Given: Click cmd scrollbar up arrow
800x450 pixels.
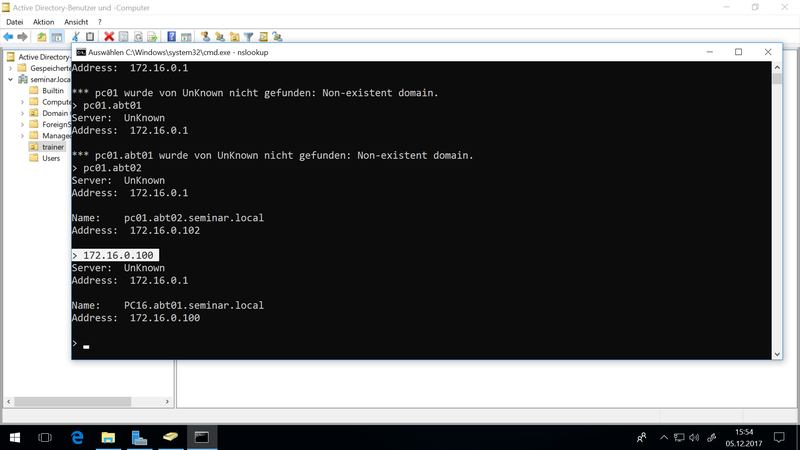Looking at the screenshot, I should [777, 67].
